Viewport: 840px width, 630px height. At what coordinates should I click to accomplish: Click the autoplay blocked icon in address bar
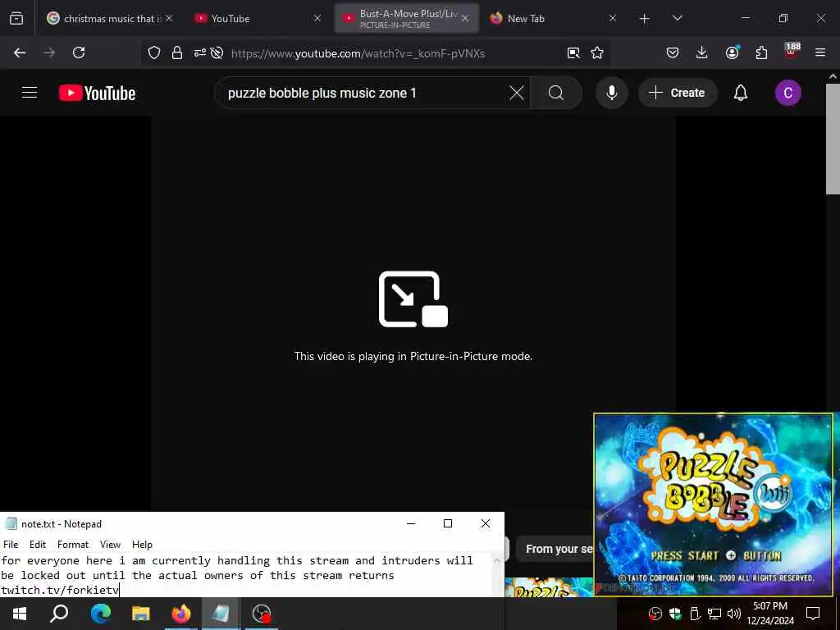tap(217, 52)
